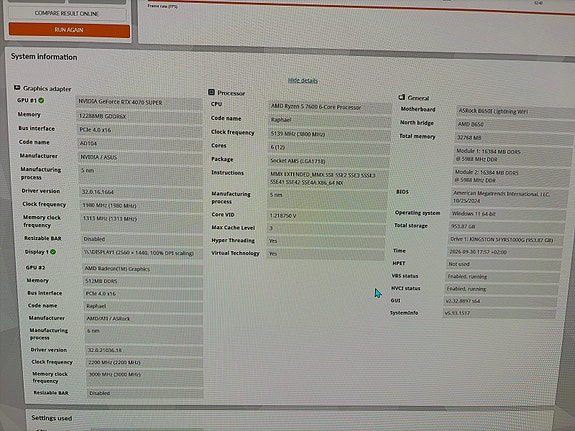Click the 2200 MHz clock frequency value
The height and width of the screenshot is (431, 575).
pyautogui.click(x=144, y=362)
